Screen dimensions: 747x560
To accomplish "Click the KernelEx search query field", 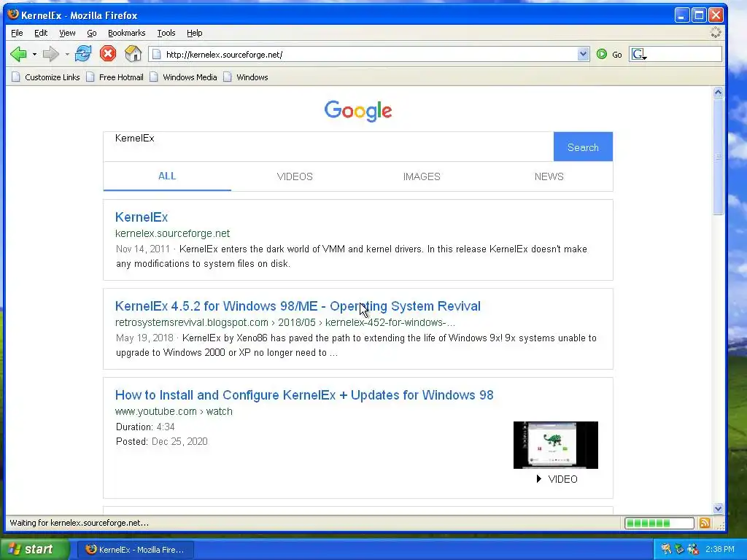I will click(328, 147).
